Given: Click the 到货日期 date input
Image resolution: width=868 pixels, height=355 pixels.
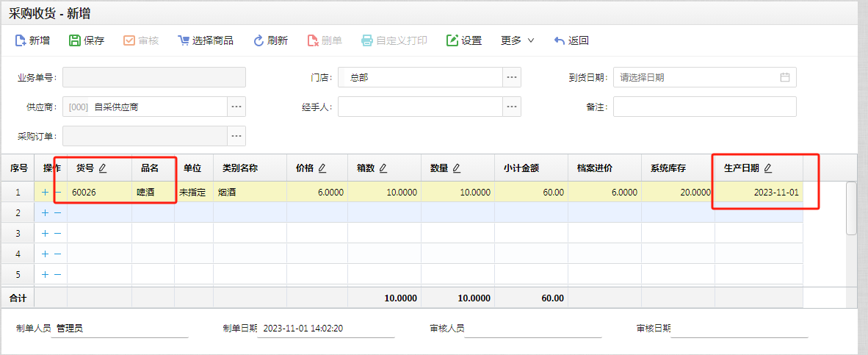Looking at the screenshot, I should [x=705, y=77].
